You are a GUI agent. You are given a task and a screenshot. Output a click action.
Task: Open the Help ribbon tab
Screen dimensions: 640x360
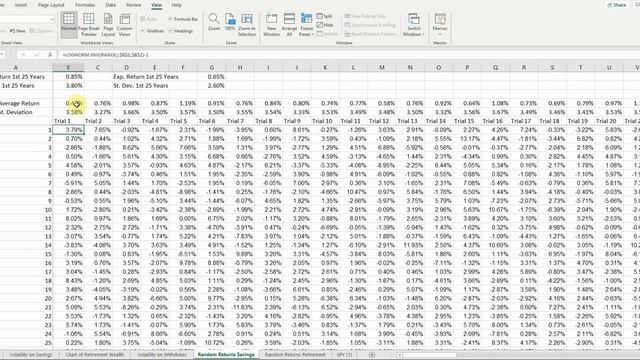(176, 5)
